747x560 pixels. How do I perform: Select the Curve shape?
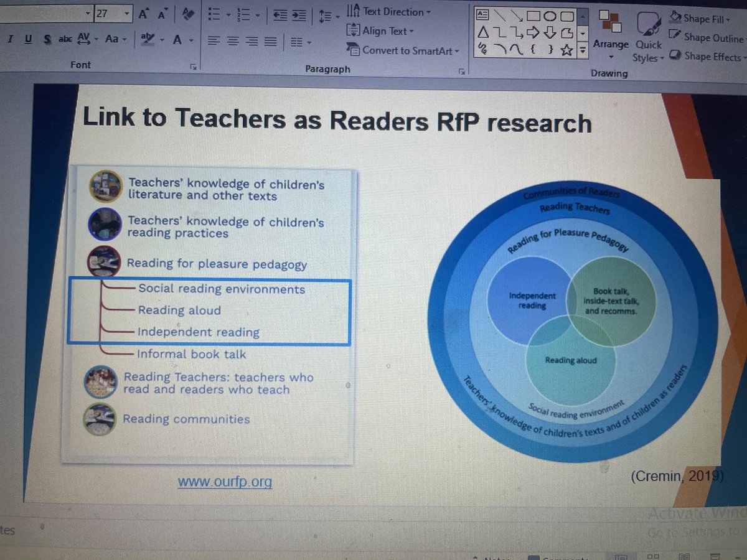pyautogui.click(x=517, y=50)
